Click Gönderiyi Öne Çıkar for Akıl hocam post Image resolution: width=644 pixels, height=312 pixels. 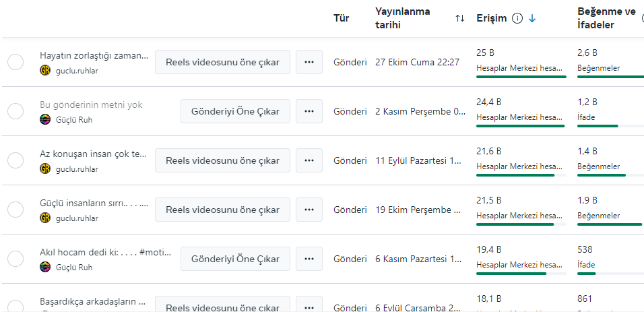pos(235,259)
